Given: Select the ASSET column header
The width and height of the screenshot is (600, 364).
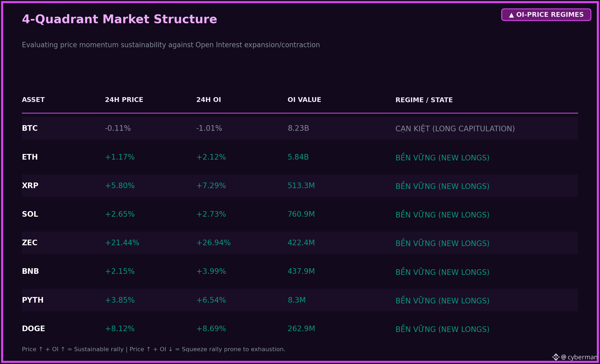Looking at the screenshot, I should click(x=33, y=100).
